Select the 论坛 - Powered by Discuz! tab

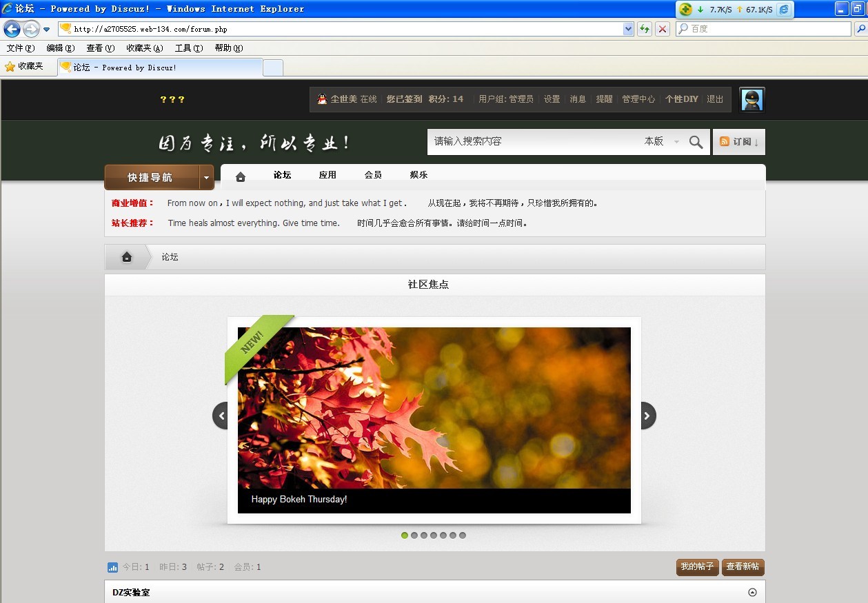[x=160, y=68]
